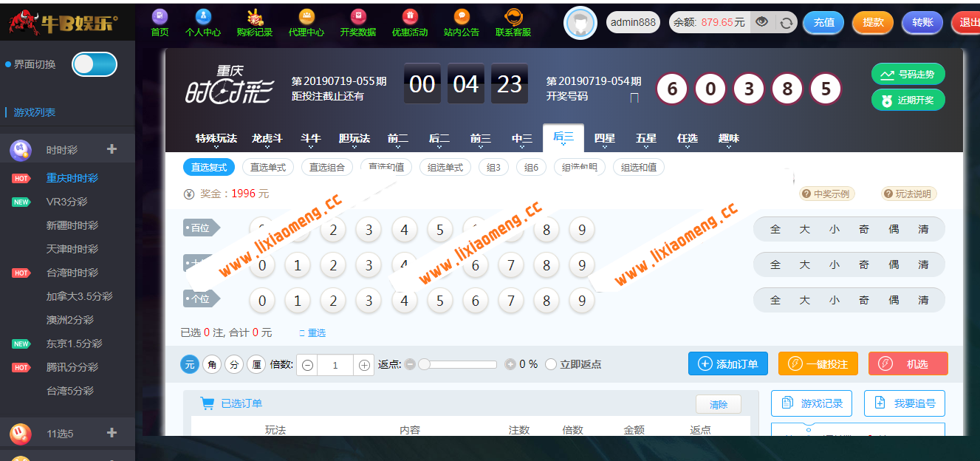Viewport: 980px width, 461px height.
Task: Switch to the 组选单式 play mode tab
Action: [x=445, y=167]
